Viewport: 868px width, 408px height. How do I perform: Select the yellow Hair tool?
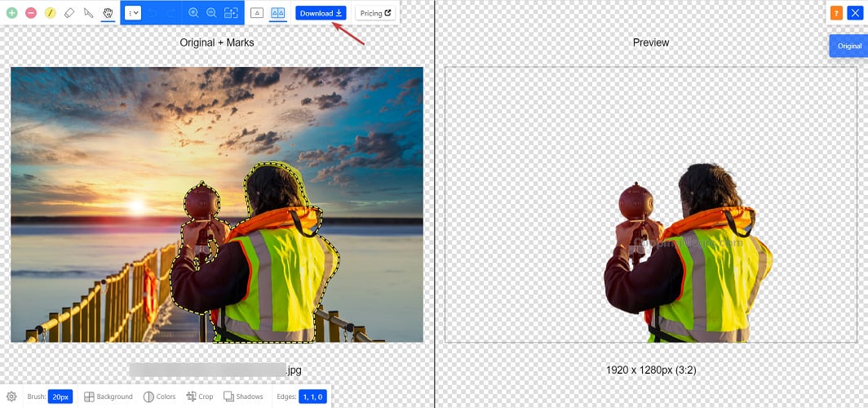51,13
